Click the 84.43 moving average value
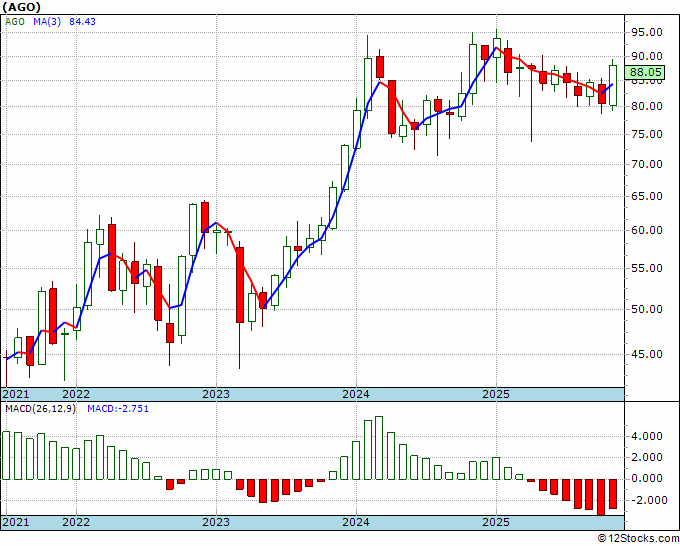This screenshot has height=546, width=680. [82, 21]
